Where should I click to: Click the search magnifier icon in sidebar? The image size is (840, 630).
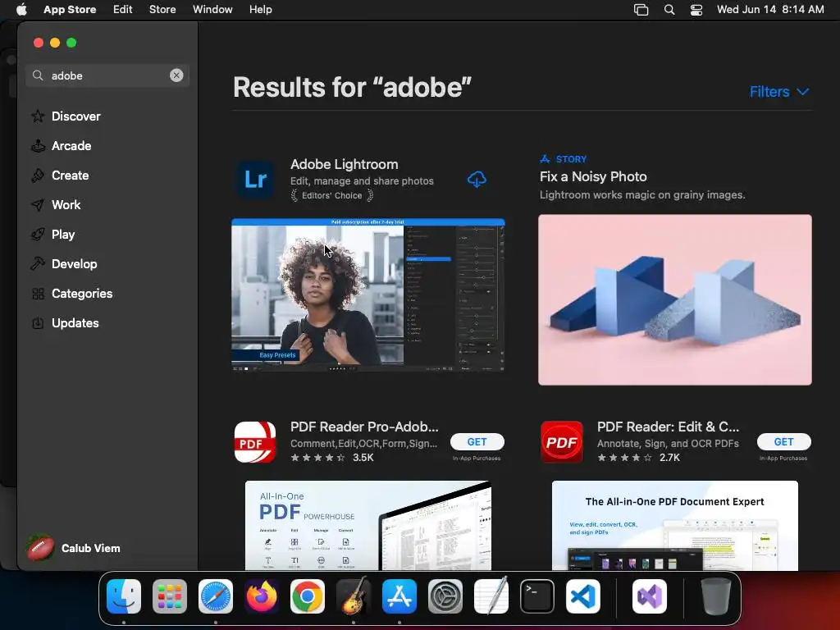[38, 75]
